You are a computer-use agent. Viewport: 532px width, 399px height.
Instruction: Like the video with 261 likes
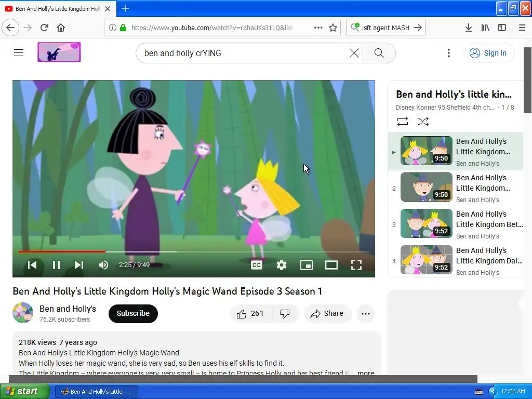(251, 313)
